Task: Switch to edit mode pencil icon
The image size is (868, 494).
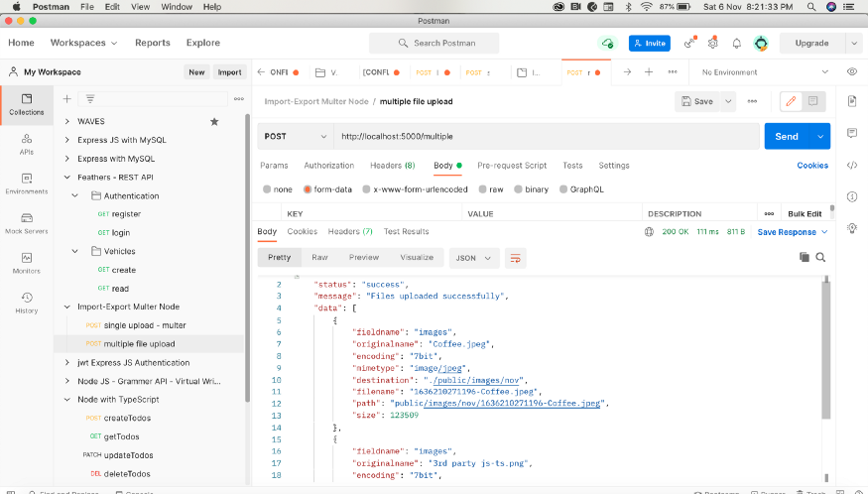Action: click(x=791, y=101)
